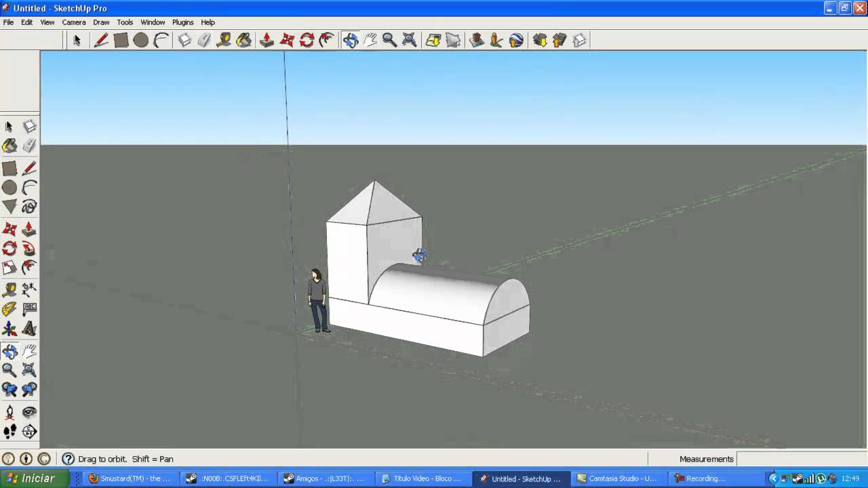Click the Add New Building icon
The image size is (868, 488).
[x=477, y=40]
